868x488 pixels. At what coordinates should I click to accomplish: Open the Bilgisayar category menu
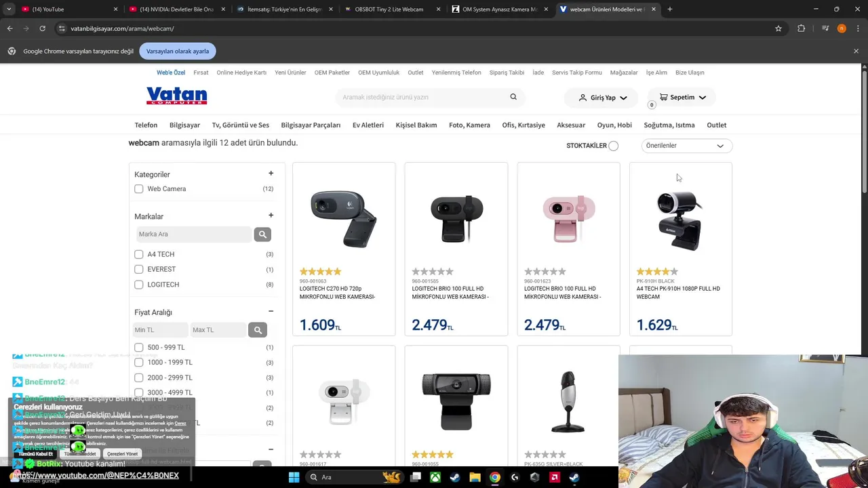pyautogui.click(x=184, y=125)
